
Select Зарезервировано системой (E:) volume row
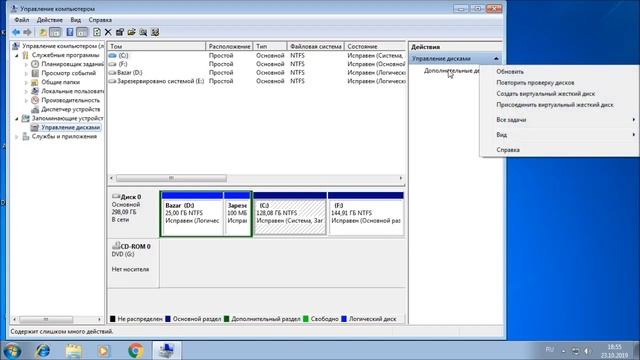tap(257, 81)
